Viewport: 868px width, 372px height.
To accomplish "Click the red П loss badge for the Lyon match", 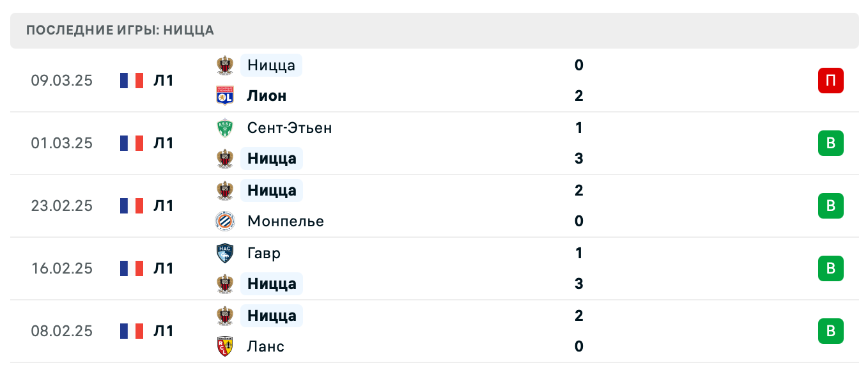I will 830,81.
